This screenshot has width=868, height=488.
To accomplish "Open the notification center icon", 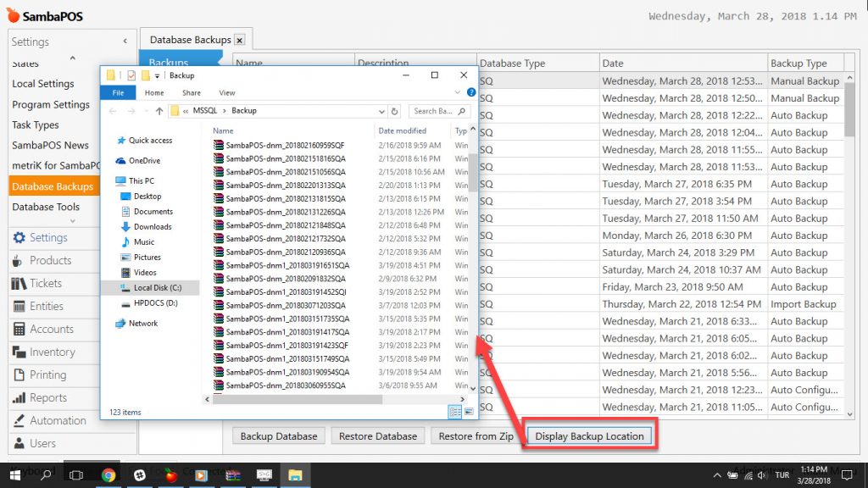I will 847,474.
